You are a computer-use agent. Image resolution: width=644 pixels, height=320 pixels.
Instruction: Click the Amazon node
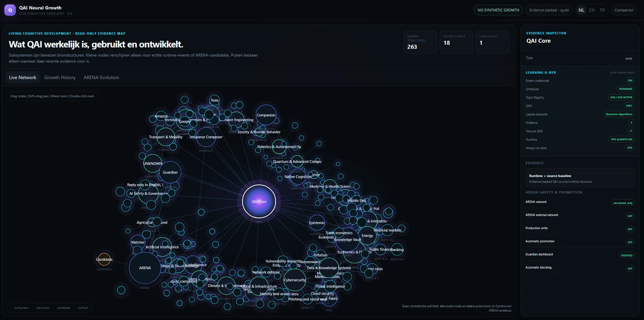161,116
